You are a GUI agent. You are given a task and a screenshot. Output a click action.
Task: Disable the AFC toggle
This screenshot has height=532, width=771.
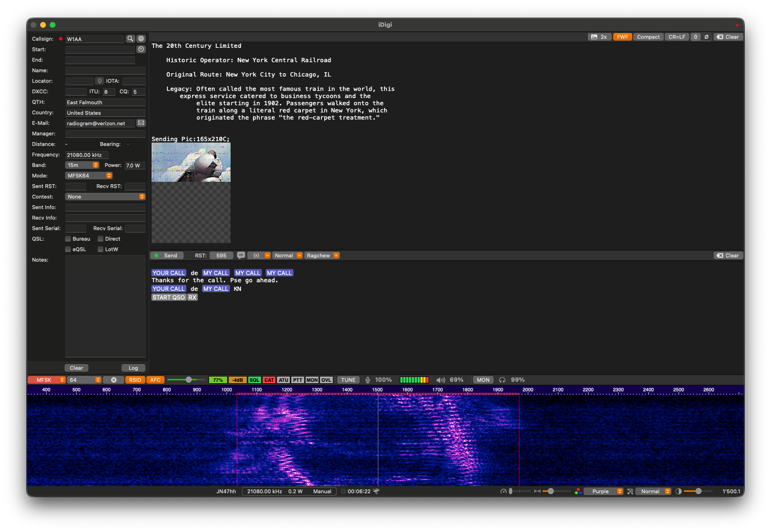click(x=155, y=380)
